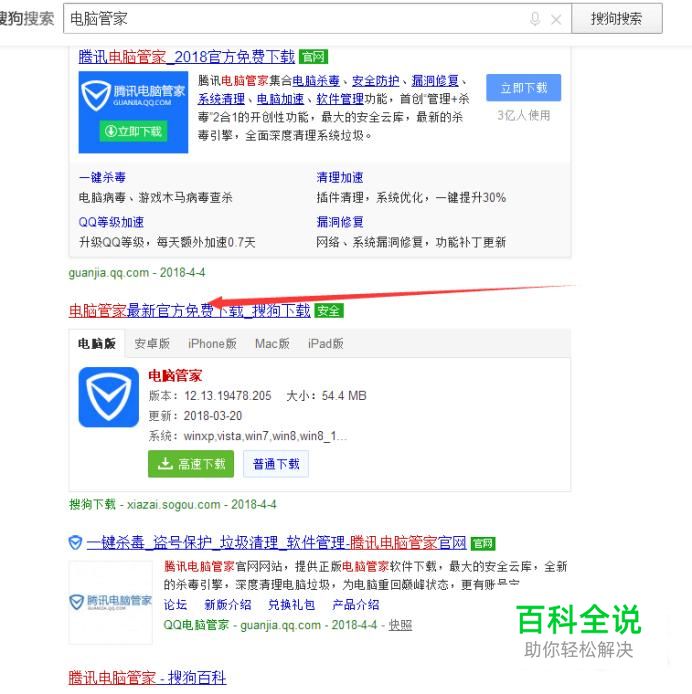Screen dimensions: 692x694
Task: Switch to the iPhone版 tab
Action: (212, 343)
